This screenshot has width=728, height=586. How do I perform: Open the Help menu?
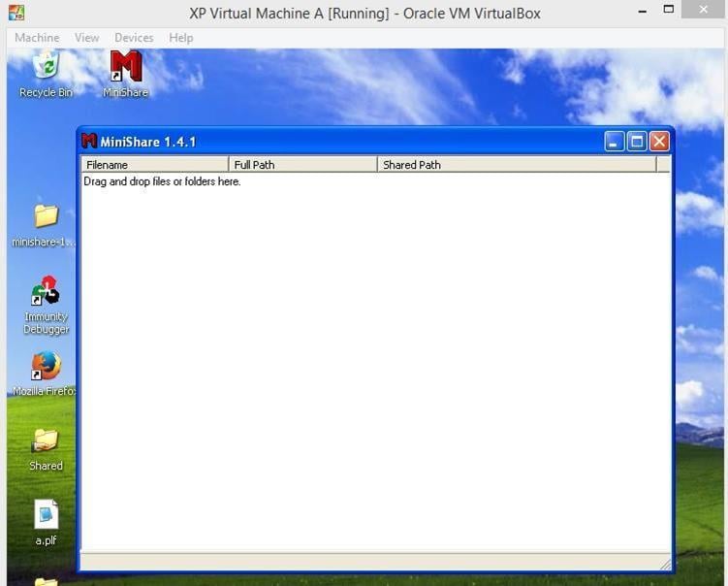pyautogui.click(x=181, y=38)
